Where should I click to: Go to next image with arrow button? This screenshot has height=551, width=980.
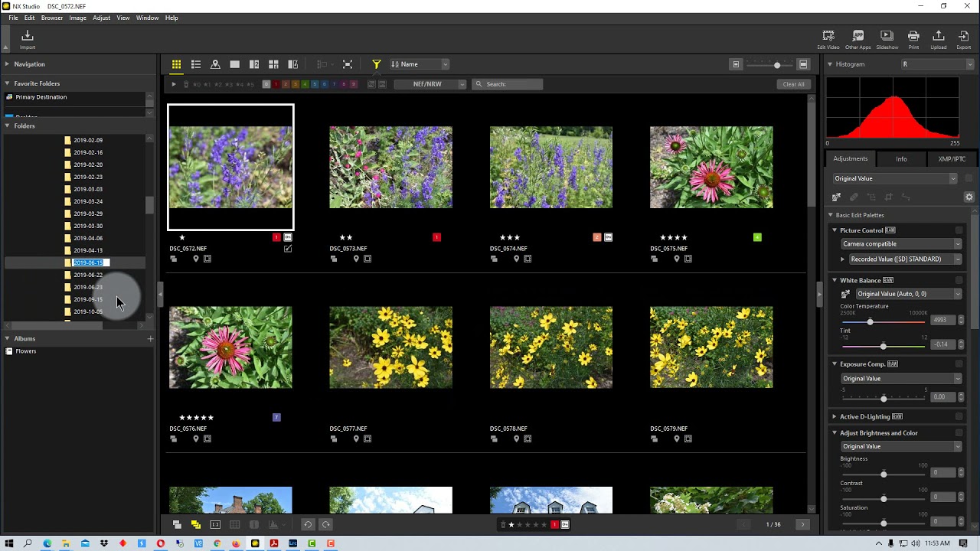(x=802, y=524)
